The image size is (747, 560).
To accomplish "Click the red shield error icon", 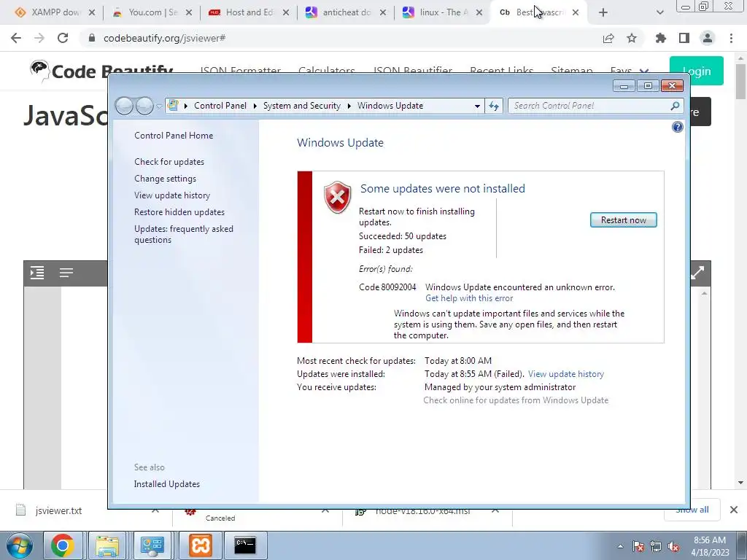I will pos(337,197).
